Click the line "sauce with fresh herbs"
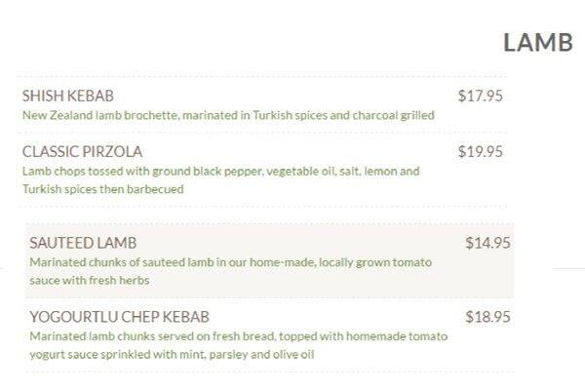This screenshot has height=392, width=585. click(x=89, y=280)
